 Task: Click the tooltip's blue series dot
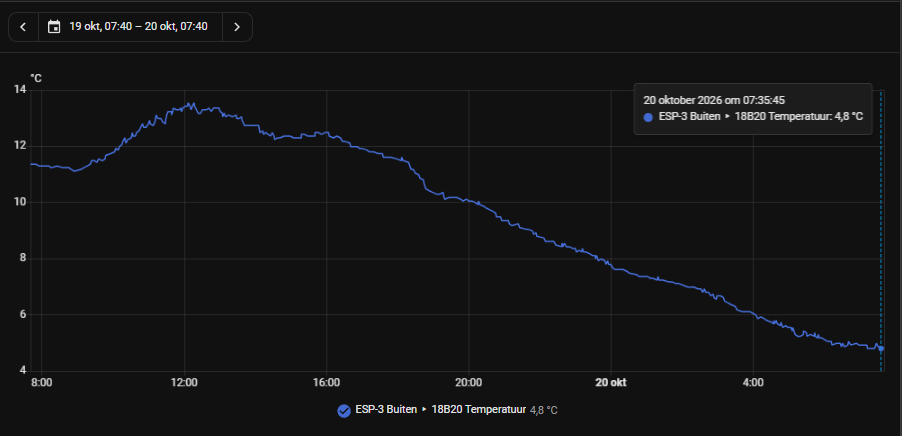648,117
